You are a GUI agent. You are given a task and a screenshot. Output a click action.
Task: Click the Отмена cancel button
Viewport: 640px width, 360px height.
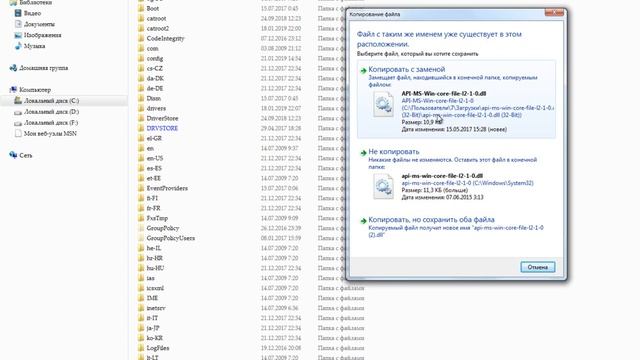(538, 267)
